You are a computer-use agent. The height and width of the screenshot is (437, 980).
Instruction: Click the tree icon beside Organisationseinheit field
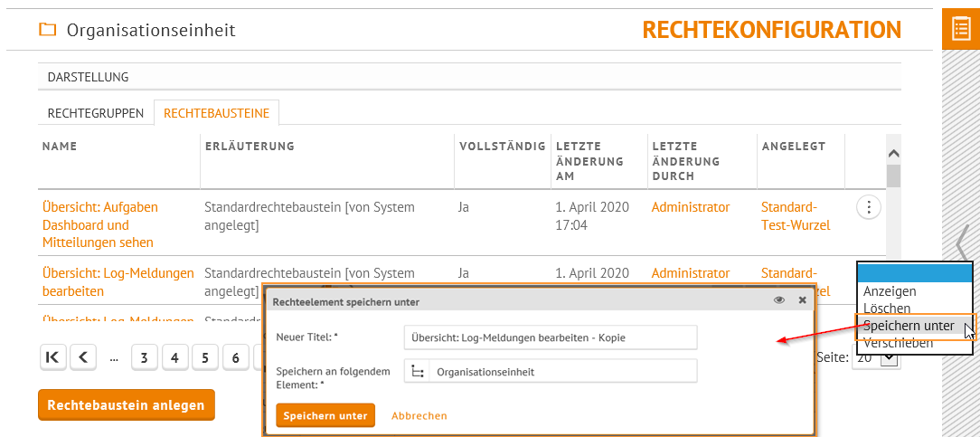click(x=417, y=371)
